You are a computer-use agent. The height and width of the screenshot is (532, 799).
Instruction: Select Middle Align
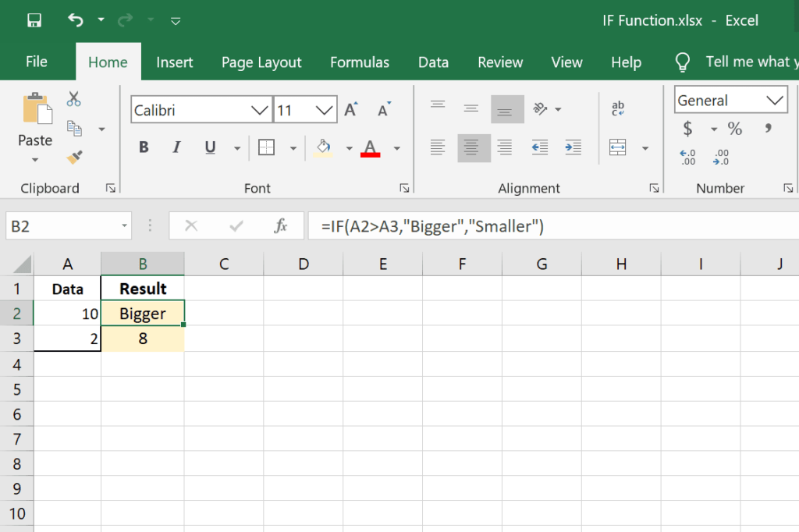click(x=471, y=109)
